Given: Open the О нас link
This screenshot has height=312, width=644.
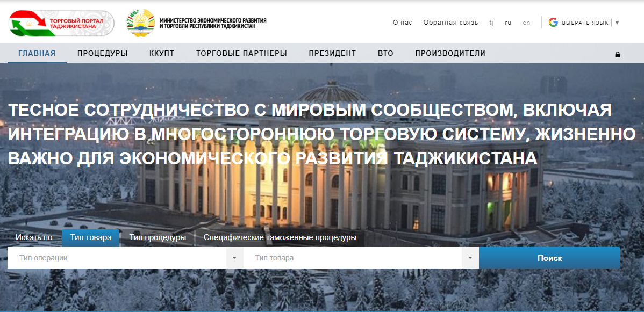Looking at the screenshot, I should click(x=402, y=23).
